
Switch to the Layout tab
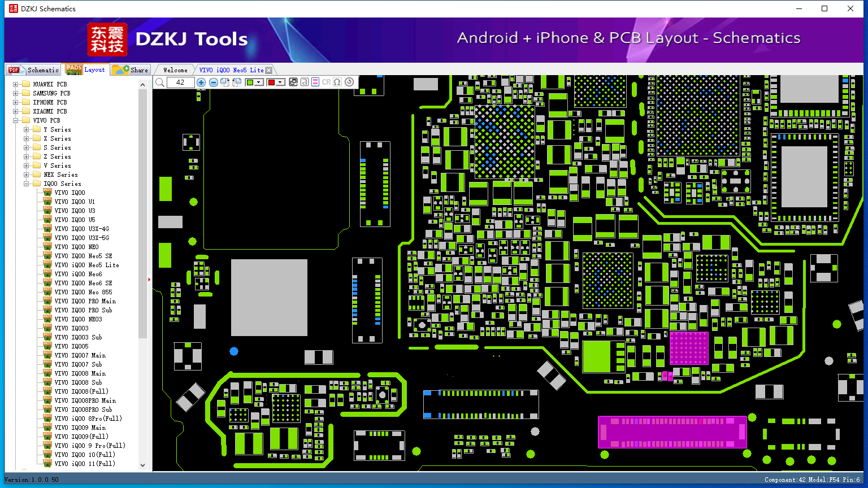(86, 69)
